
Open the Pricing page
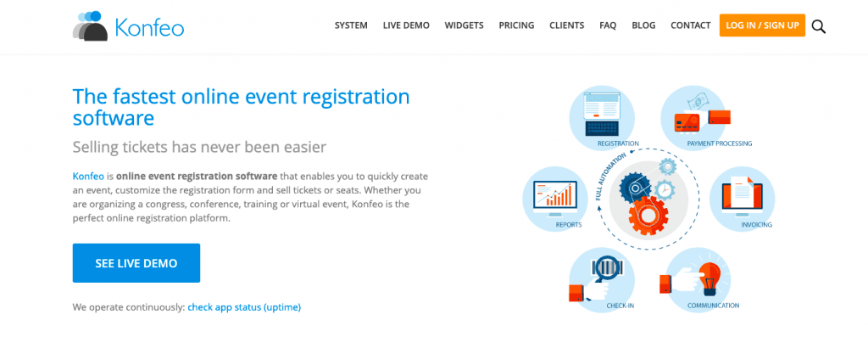tap(516, 25)
